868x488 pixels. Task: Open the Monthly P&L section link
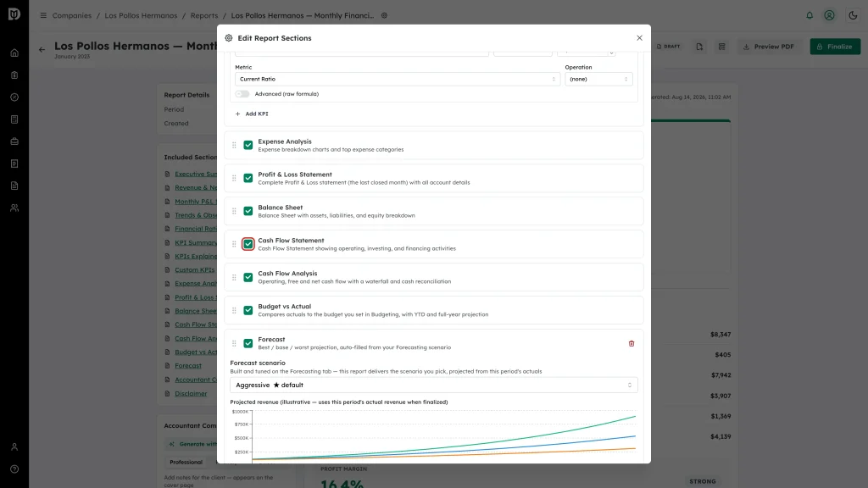196,202
